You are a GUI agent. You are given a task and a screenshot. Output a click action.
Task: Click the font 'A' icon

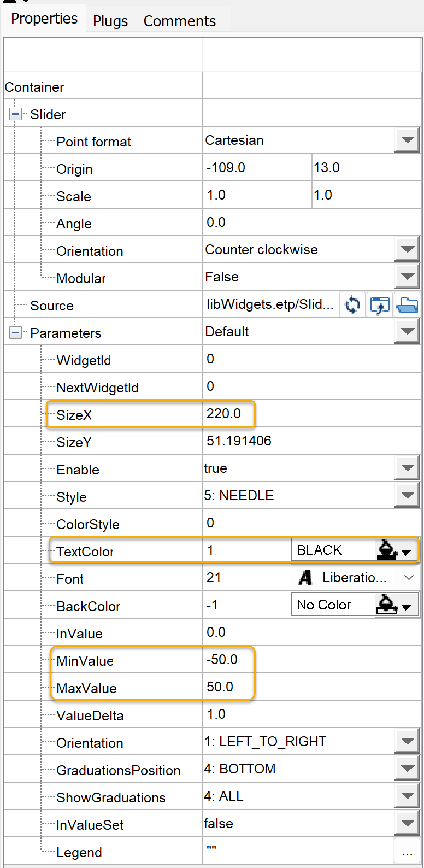[x=306, y=578]
